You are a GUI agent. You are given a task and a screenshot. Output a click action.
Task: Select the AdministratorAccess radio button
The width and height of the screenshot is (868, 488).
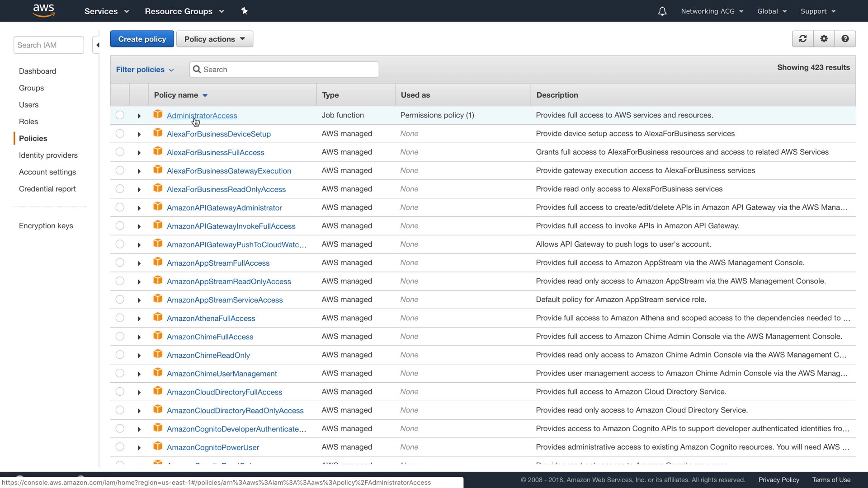click(120, 115)
